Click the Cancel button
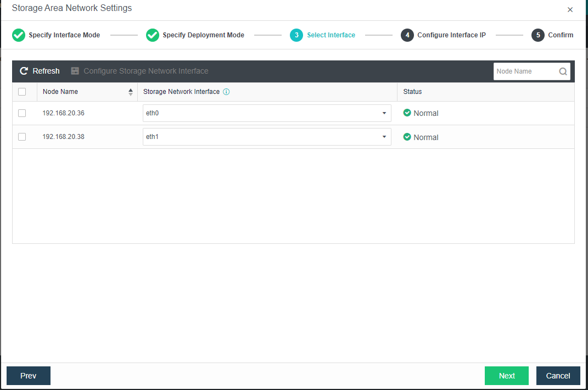 point(558,376)
